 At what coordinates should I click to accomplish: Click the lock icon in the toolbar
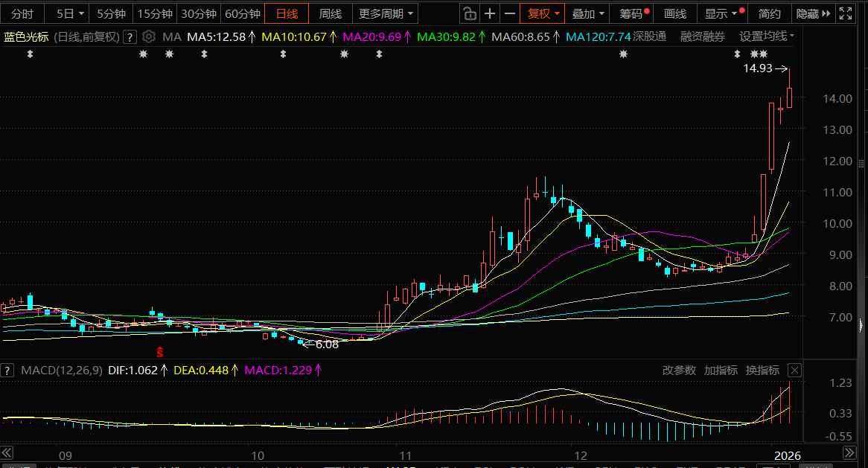point(468,13)
